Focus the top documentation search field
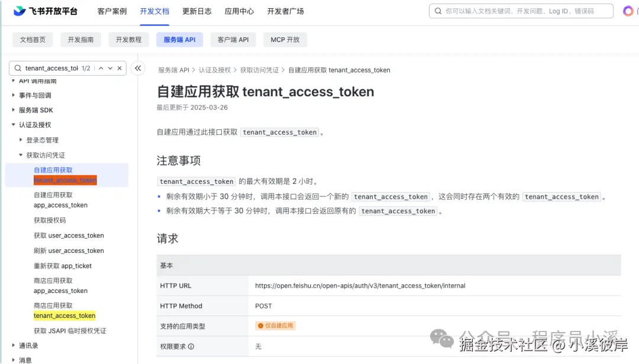639x364 pixels. tap(521, 11)
